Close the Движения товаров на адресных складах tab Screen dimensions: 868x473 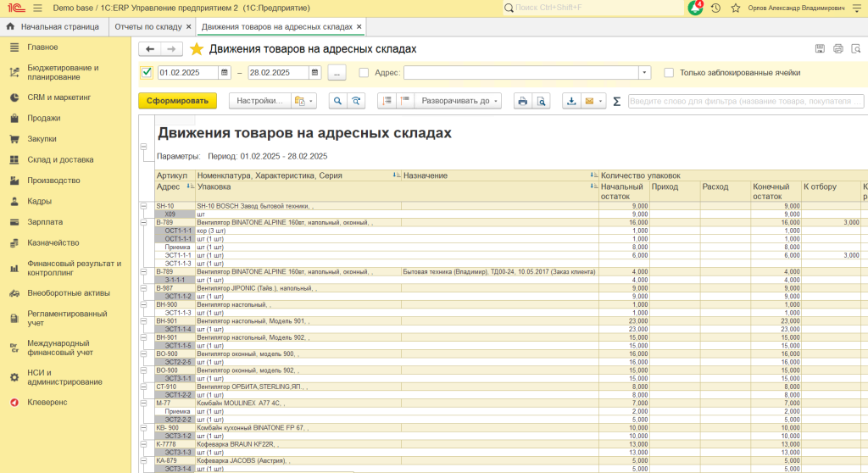pyautogui.click(x=359, y=26)
